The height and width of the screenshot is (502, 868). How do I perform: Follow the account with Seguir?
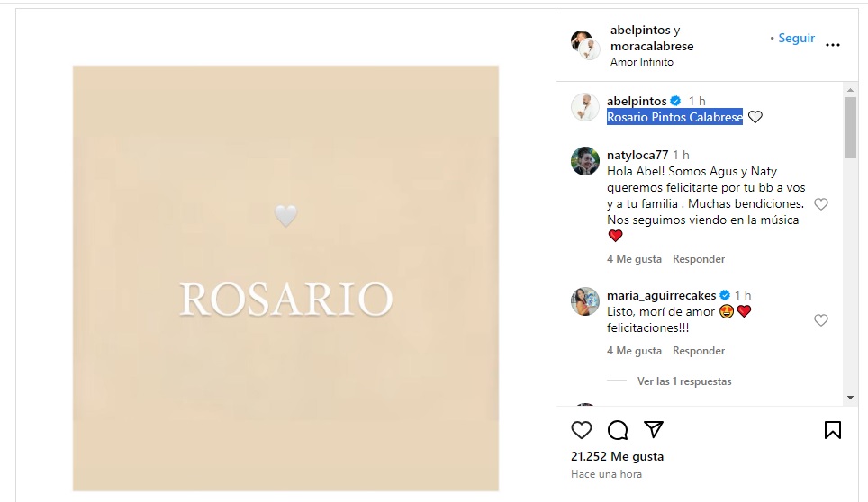pyautogui.click(x=797, y=38)
